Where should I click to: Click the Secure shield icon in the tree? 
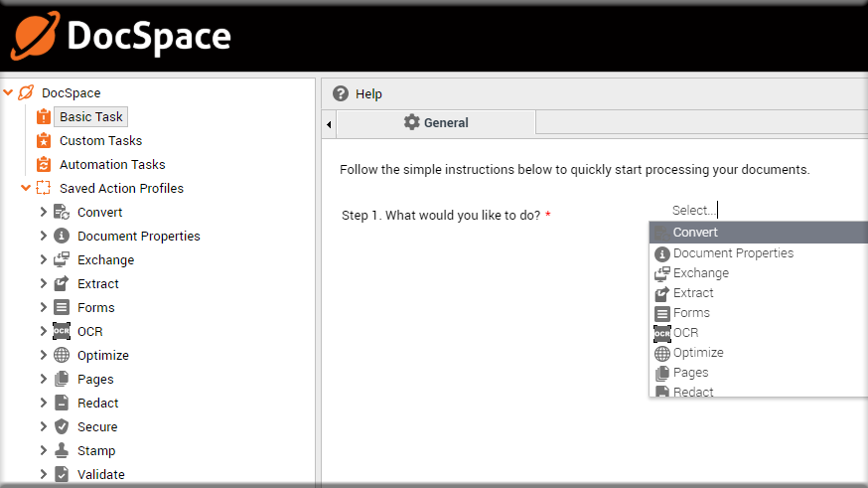point(62,426)
